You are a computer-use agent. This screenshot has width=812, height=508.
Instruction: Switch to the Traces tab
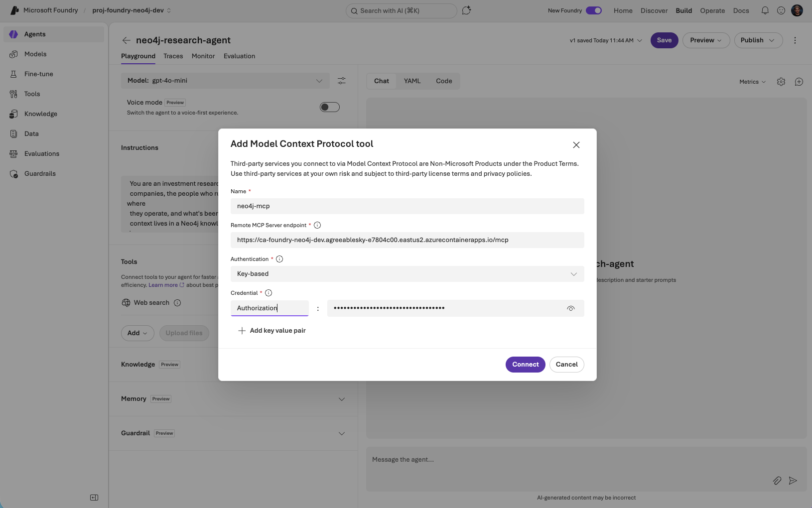pos(173,56)
